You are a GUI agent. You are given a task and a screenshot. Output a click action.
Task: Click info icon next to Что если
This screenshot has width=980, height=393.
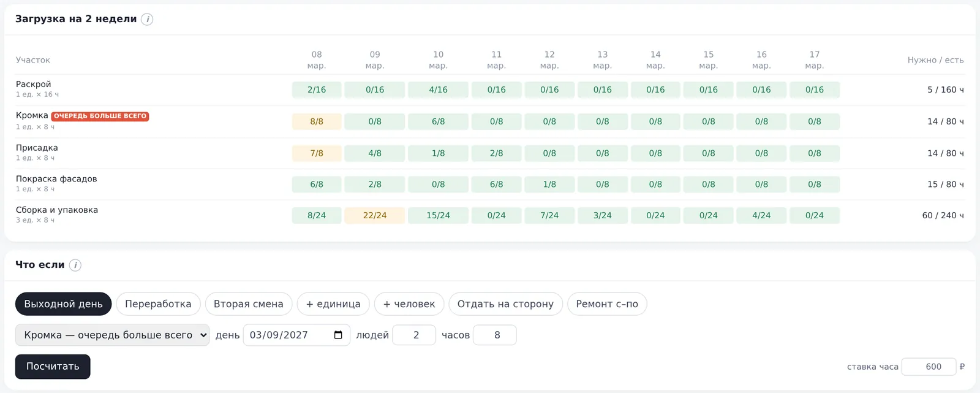(x=75, y=265)
